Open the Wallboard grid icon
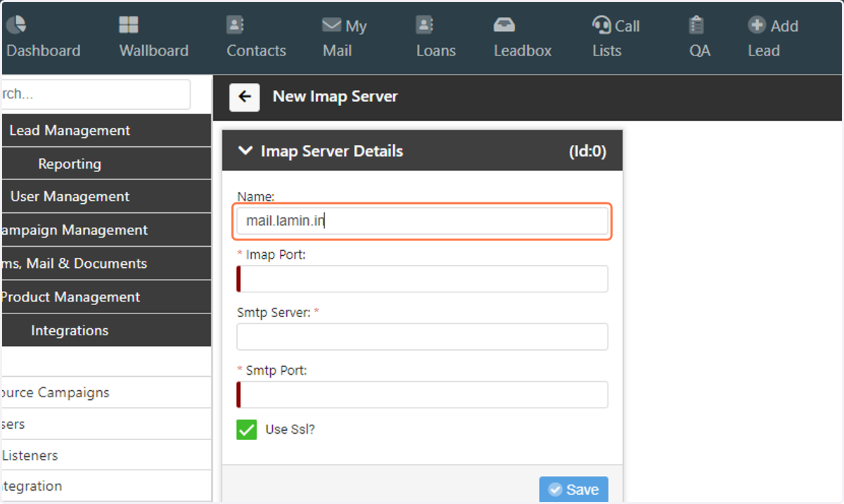The height and width of the screenshot is (504, 844). pos(129,25)
